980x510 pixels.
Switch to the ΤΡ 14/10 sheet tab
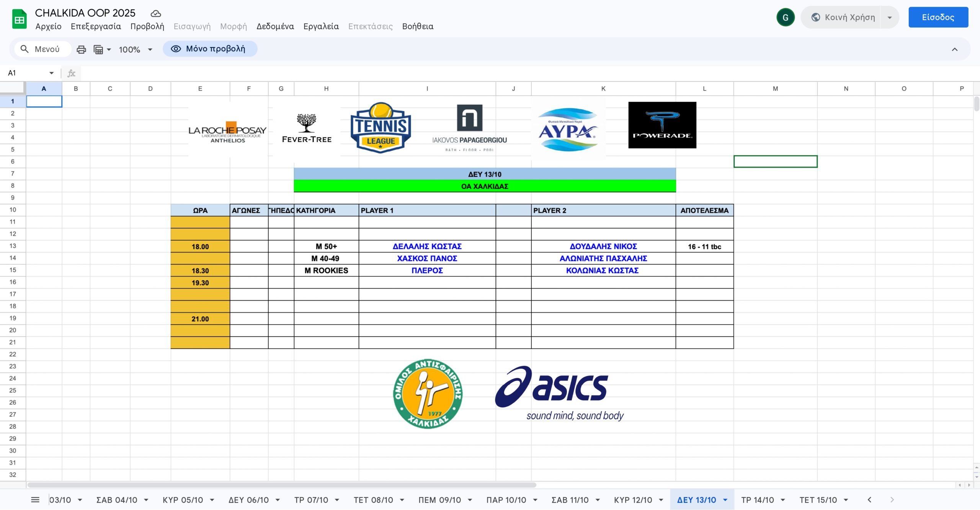click(757, 500)
